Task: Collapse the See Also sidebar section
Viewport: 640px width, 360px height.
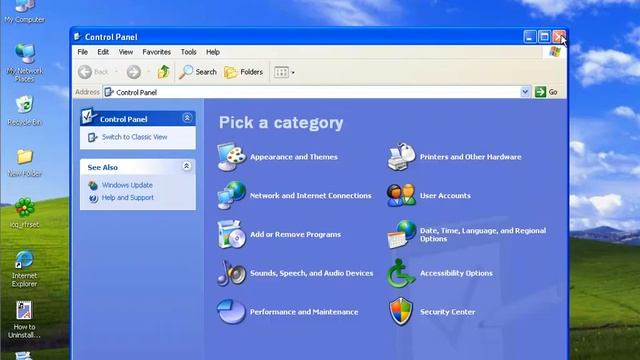Action: click(x=187, y=166)
